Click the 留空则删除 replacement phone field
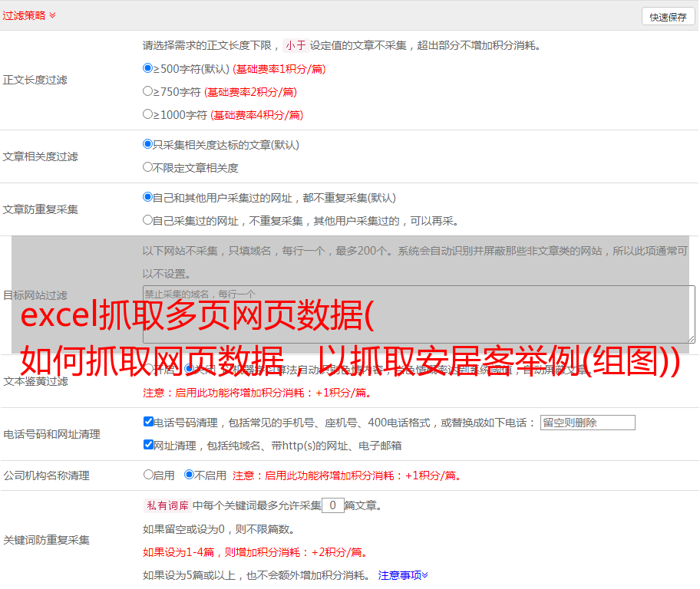Screen dimensions: 700x589 pyautogui.click(x=587, y=423)
